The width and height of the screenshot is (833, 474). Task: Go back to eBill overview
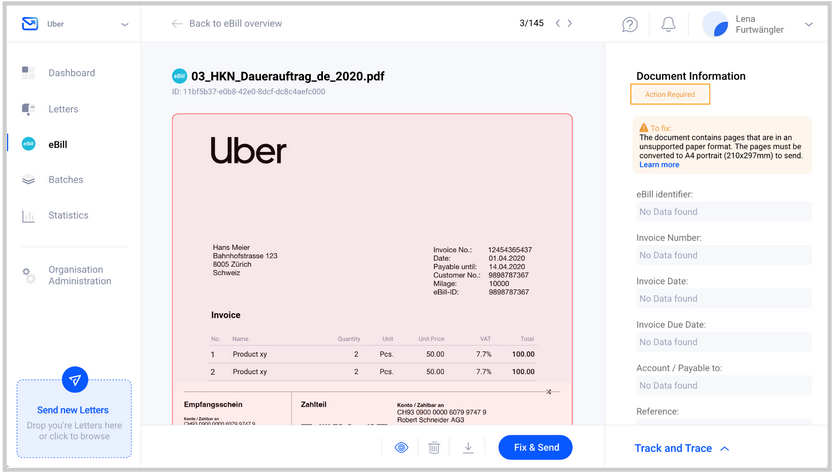(x=235, y=23)
